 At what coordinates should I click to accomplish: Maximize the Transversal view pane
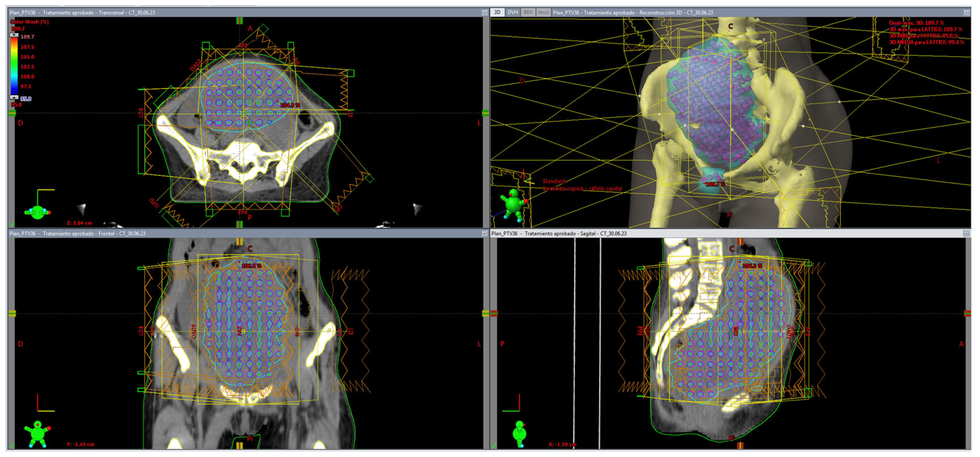484,12
